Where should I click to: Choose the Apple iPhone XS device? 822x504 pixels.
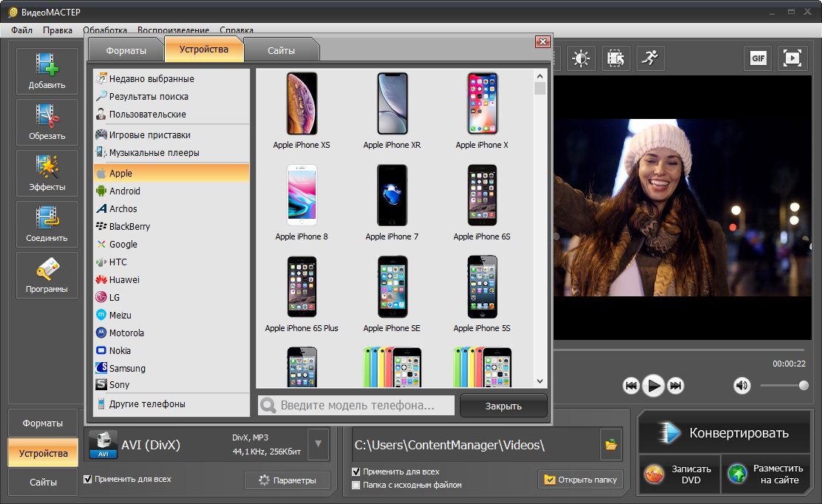(302, 111)
